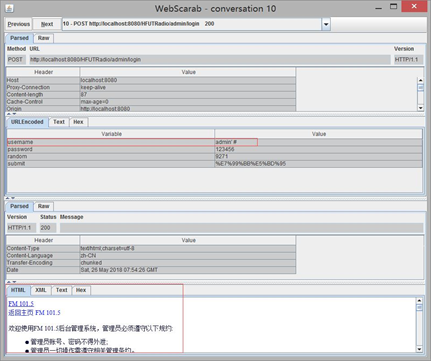
Task: Click the 123456 password value cell
Action: point(318,149)
